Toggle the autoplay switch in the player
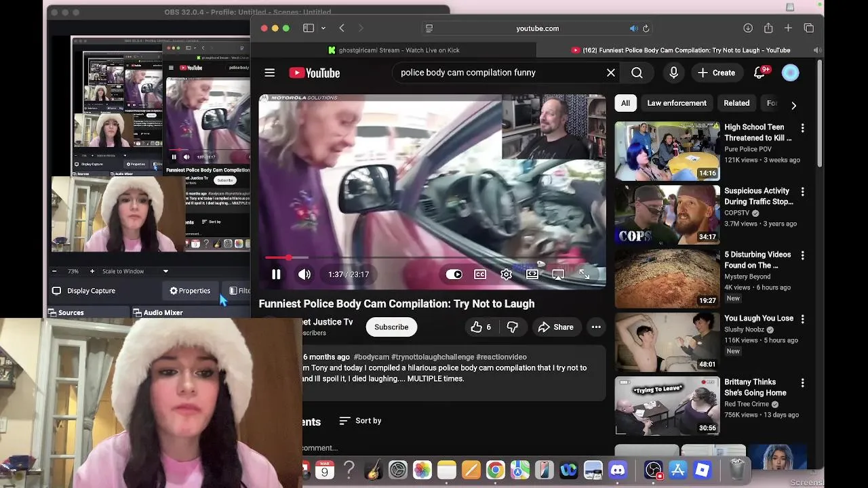 tap(454, 274)
